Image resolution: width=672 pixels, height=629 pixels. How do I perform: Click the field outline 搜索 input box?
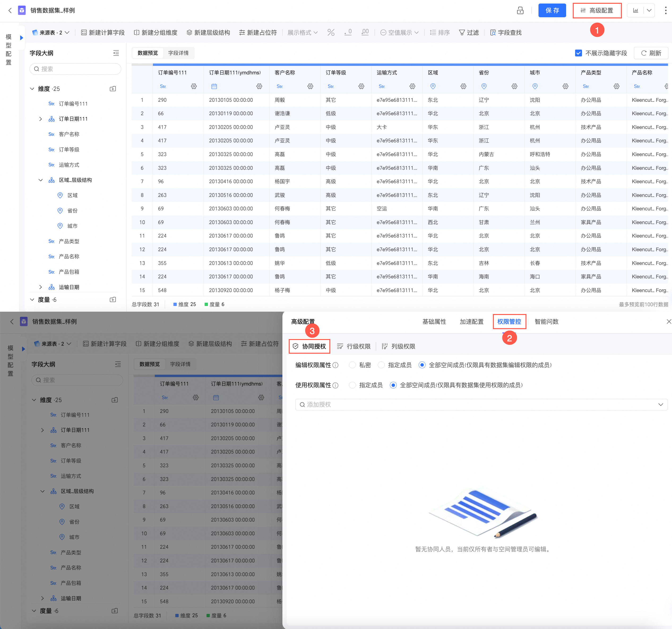(x=75, y=69)
